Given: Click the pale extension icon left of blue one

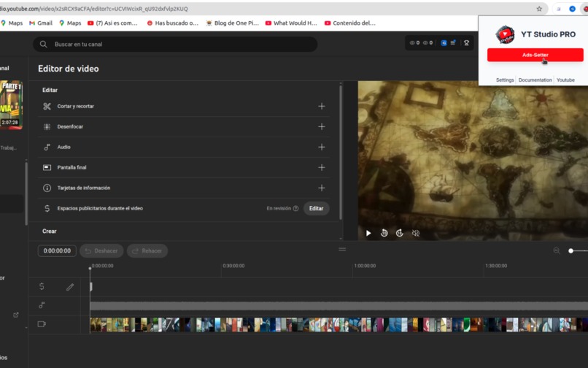Looking at the screenshot, I should pos(558,9).
